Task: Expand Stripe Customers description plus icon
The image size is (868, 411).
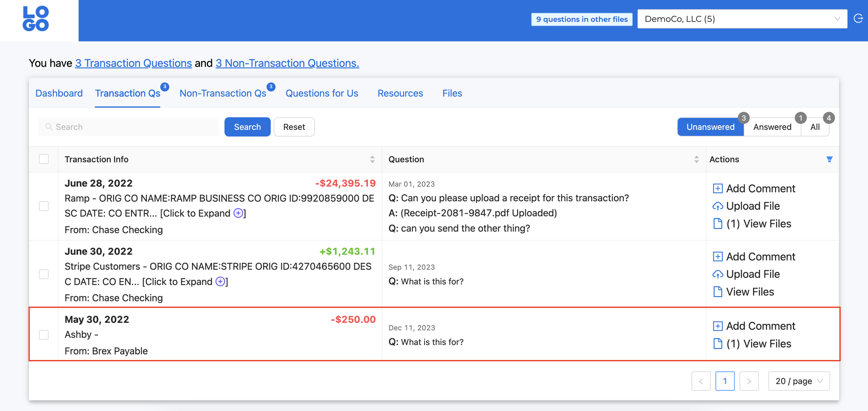Action: [220, 282]
